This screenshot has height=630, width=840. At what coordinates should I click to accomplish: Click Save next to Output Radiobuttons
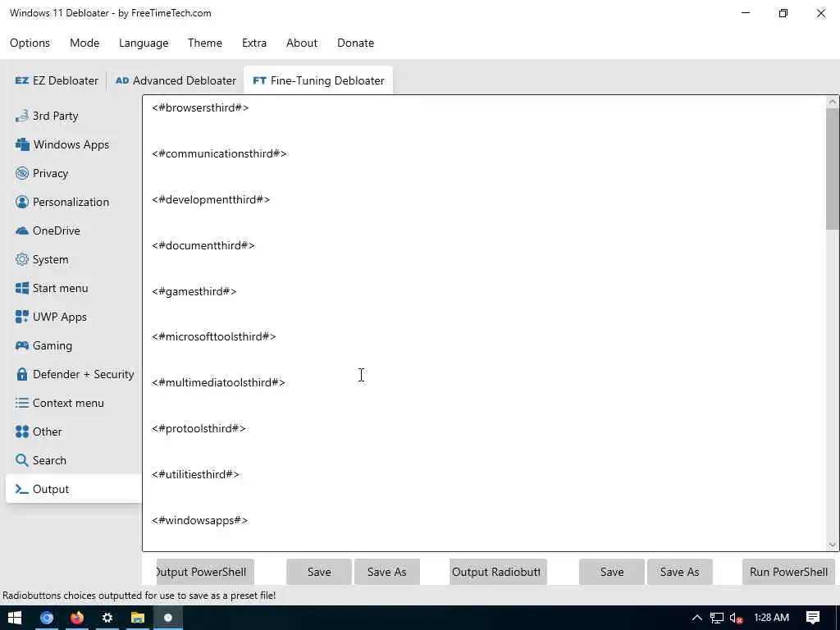tap(612, 572)
